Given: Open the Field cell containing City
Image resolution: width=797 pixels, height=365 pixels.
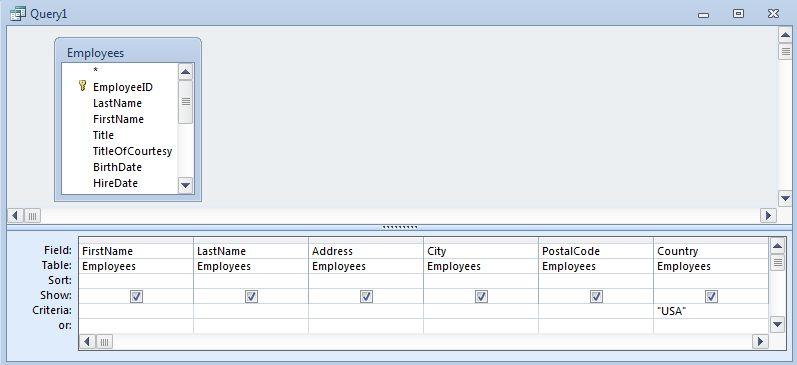Looking at the screenshot, I should pyautogui.click(x=481, y=251).
